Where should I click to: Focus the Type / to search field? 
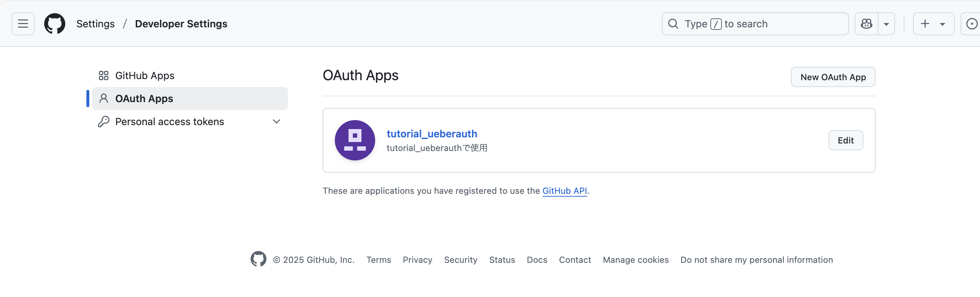click(755, 23)
